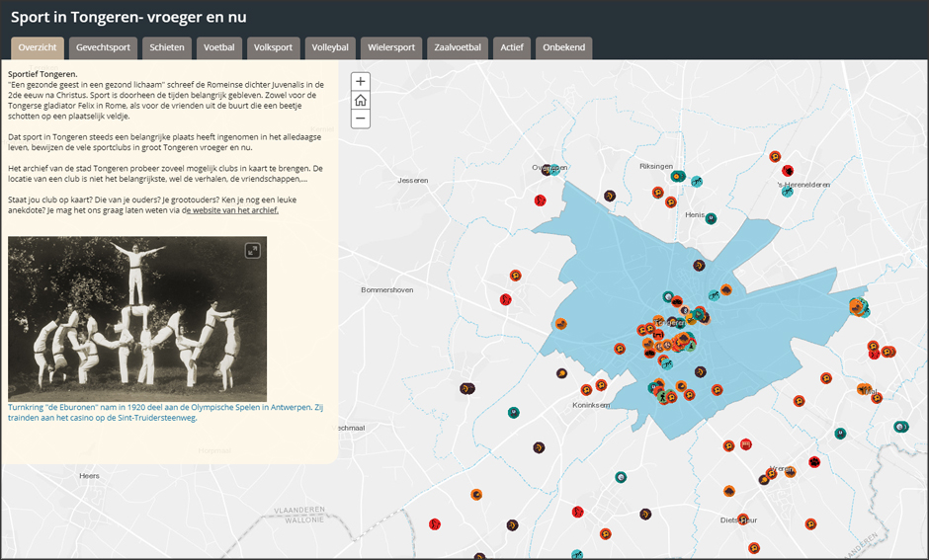Image resolution: width=929 pixels, height=560 pixels.
Task: Reset map to home extent
Action: tap(360, 100)
